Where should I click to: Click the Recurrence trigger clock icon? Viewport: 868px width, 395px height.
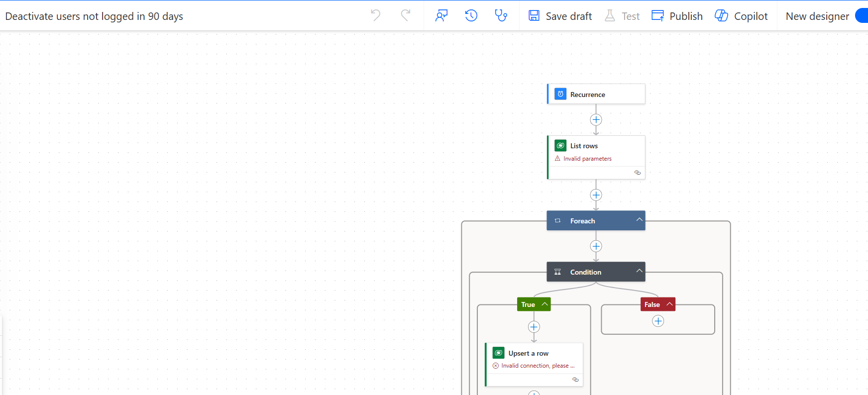[x=560, y=94]
